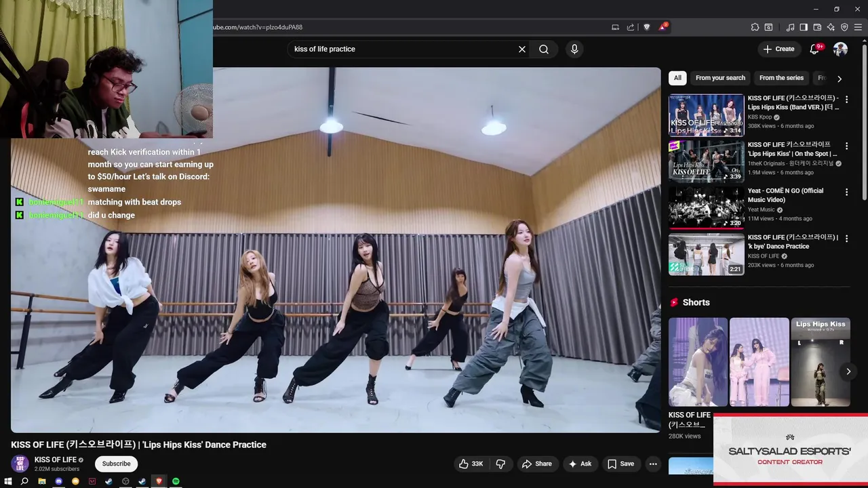Select the 'From your search' chip

pyautogui.click(x=720, y=78)
